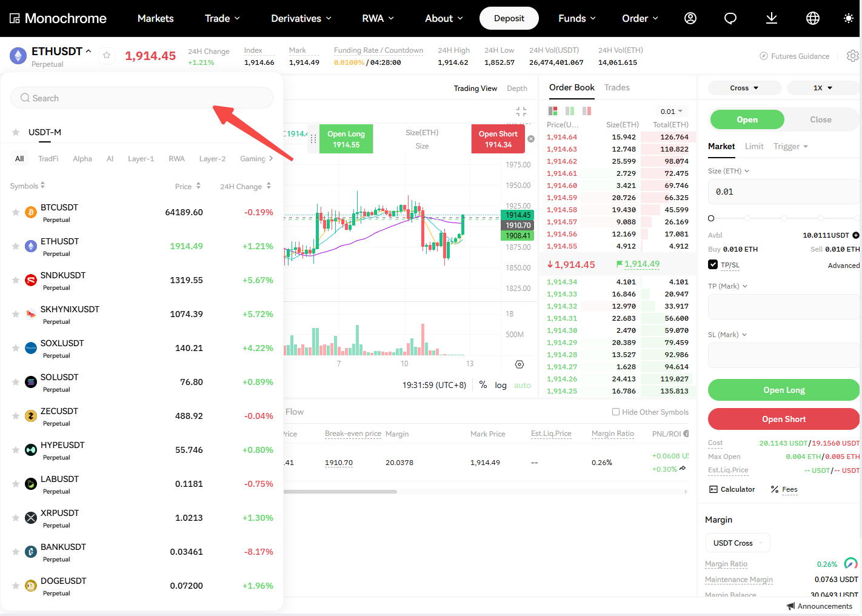
Task: Select the combined buy/sell order book layout icon
Action: point(553,111)
